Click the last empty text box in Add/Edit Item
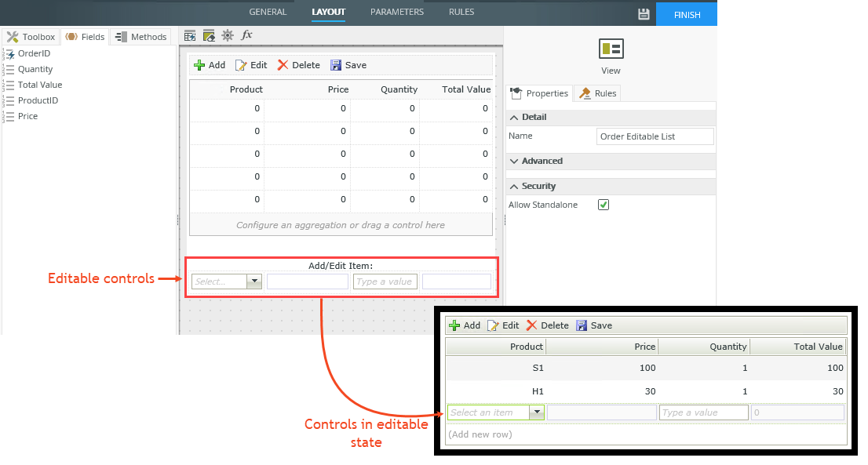The height and width of the screenshot is (465, 868). pos(456,282)
